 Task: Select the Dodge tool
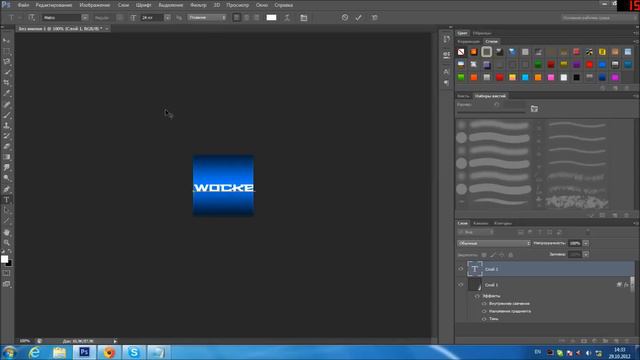pyautogui.click(x=7, y=178)
